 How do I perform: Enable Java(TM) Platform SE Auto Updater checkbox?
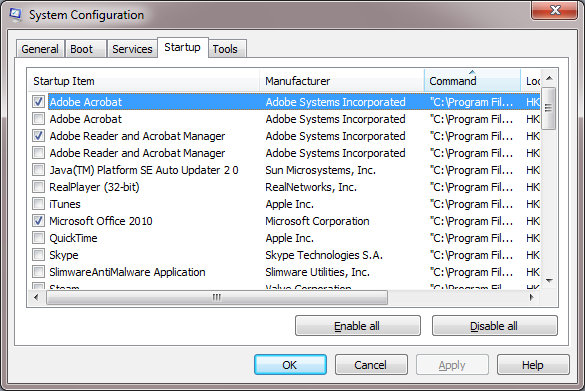click(x=38, y=170)
